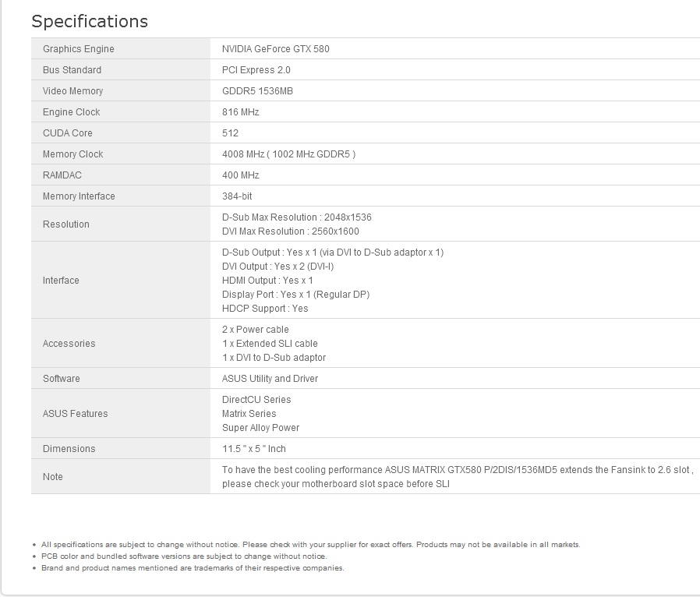Click the PCI Express 2.0 value
Screen dimensions: 700x597
pos(256,70)
